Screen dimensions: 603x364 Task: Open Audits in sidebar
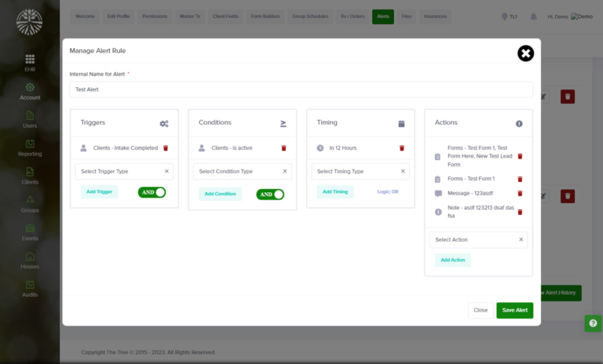[30, 288]
